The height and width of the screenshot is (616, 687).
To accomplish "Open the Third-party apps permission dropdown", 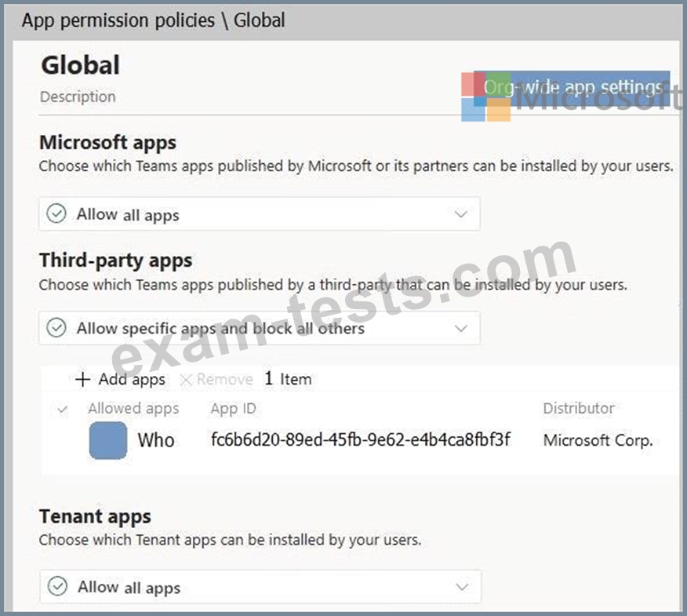I will [x=260, y=328].
